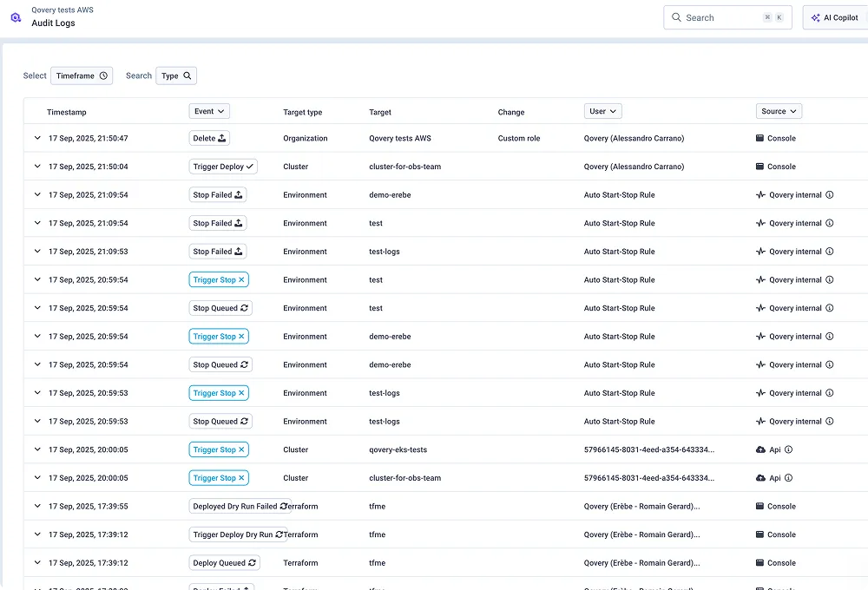868x590 pixels.
Task: Open the Event column filter dropdown
Action: tap(209, 111)
